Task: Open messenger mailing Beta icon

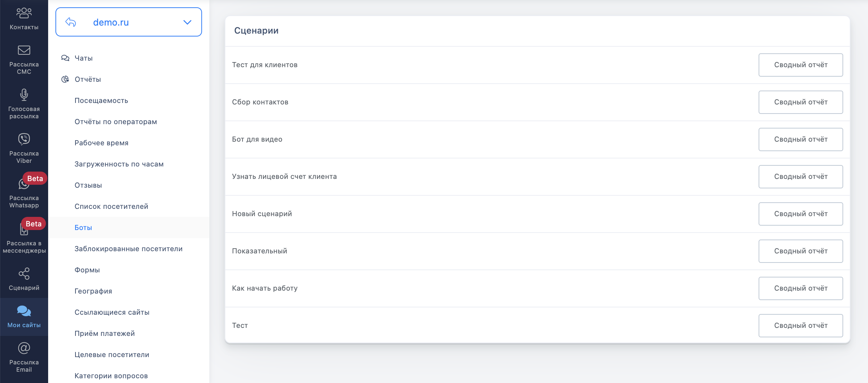Action: pyautogui.click(x=24, y=230)
